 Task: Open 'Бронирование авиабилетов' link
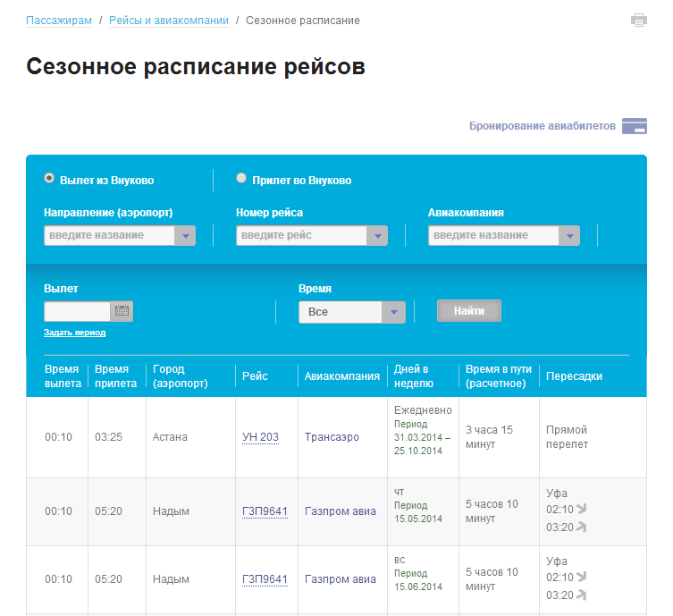[542, 126]
